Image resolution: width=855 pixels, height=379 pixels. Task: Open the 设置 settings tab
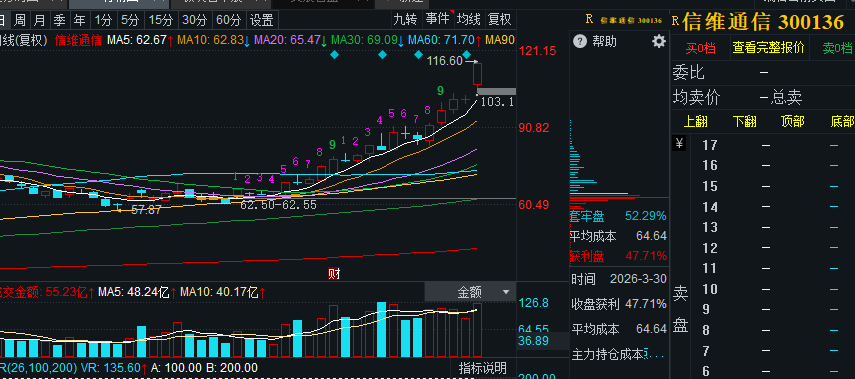point(262,21)
